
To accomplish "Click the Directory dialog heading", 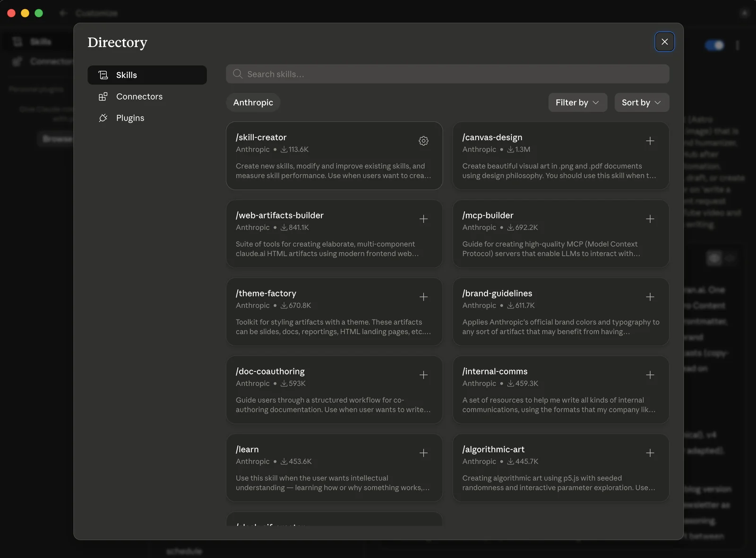I will 117,42.
